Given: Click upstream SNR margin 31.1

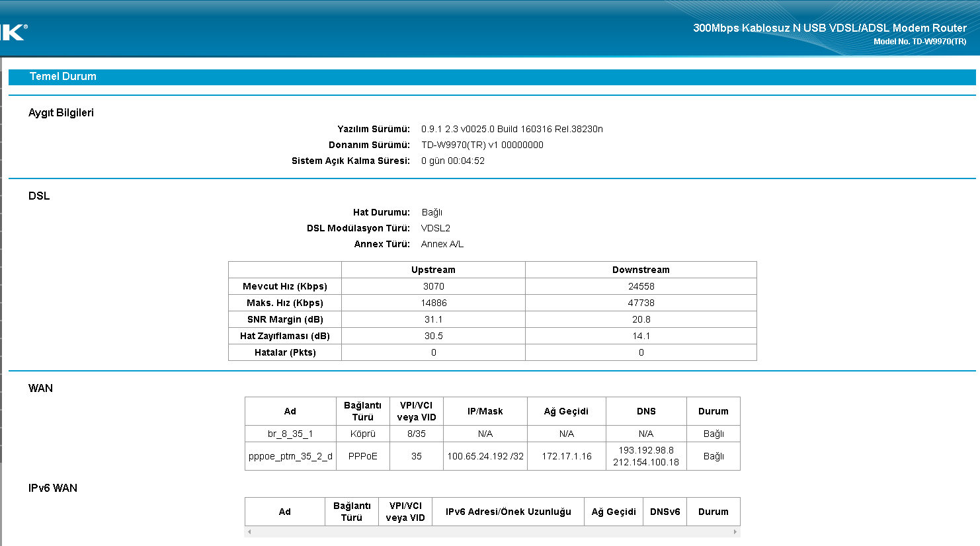Looking at the screenshot, I should tap(434, 319).
